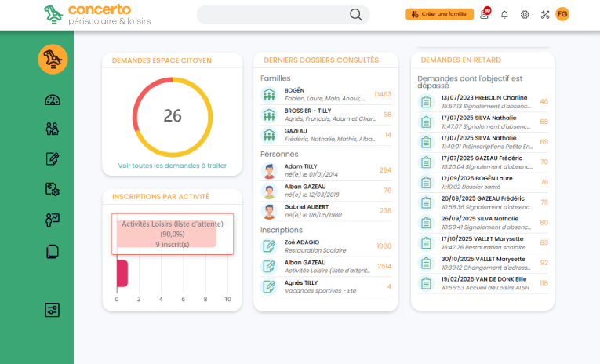
Task: Click Adam TILLY avatar icon
Action: click(269, 170)
